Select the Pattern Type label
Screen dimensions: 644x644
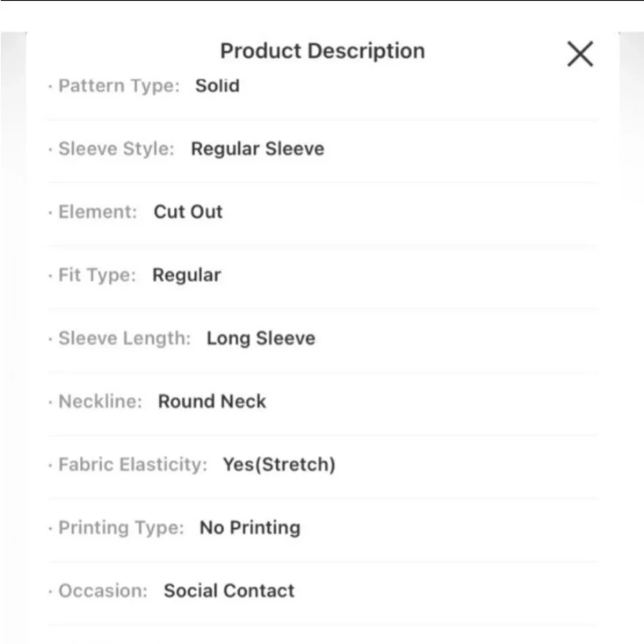click(119, 86)
